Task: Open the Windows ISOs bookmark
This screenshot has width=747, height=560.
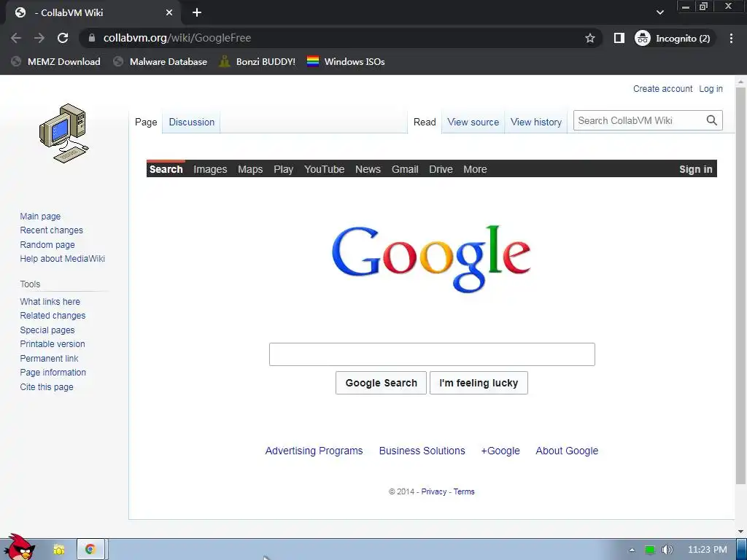Action: point(346,61)
